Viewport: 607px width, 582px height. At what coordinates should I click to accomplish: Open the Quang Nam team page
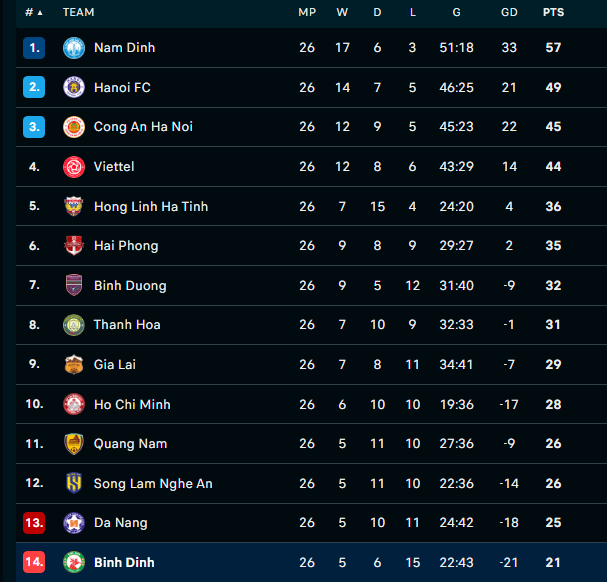pyautogui.click(x=130, y=444)
